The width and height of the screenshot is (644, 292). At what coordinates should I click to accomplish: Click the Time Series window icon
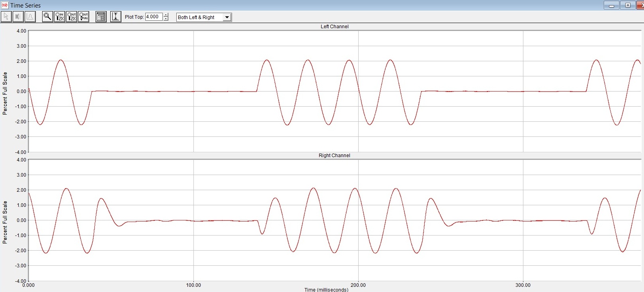point(5,5)
